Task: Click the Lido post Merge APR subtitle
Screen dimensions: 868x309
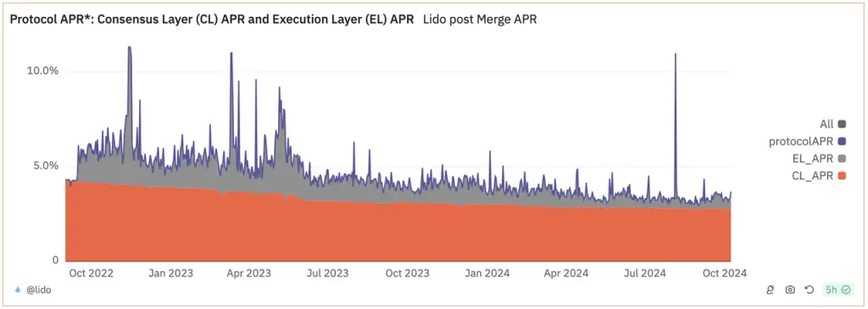Action: tap(480, 19)
